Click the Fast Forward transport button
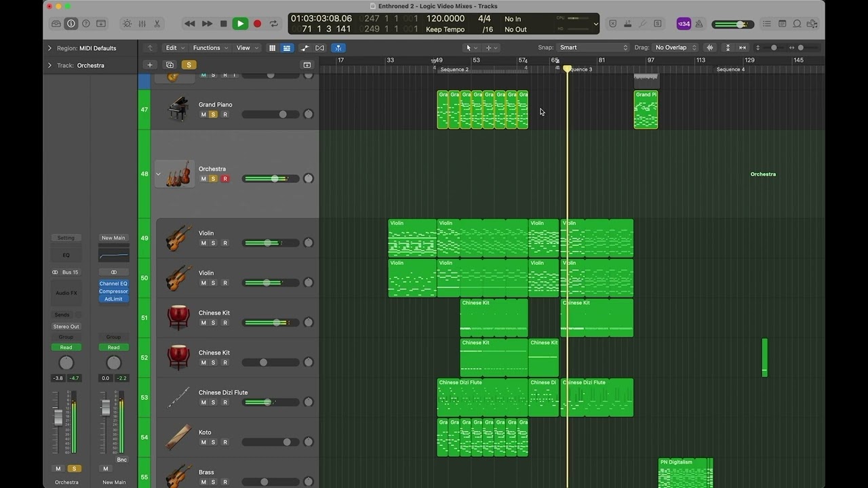The height and width of the screenshot is (488, 868). [x=207, y=24]
